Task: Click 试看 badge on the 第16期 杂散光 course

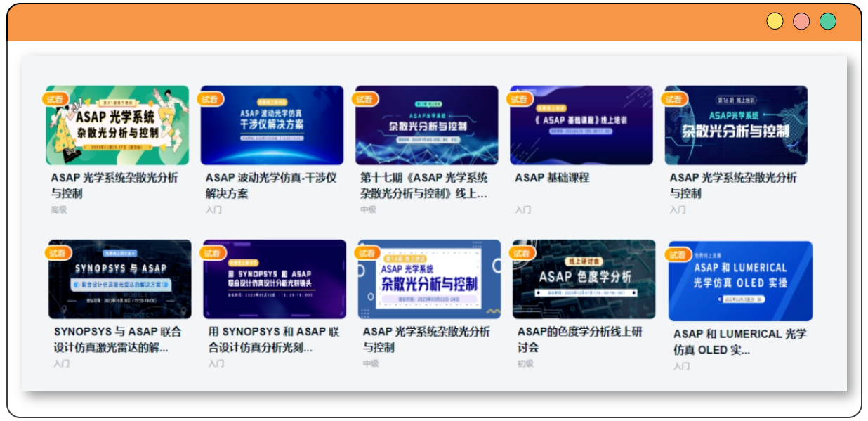Action: [x=673, y=99]
